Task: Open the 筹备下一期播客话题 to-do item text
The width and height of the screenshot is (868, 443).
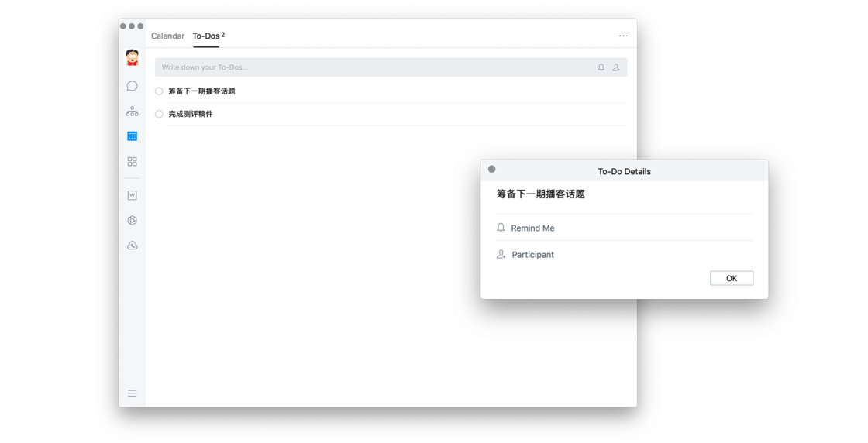Action: [202, 91]
